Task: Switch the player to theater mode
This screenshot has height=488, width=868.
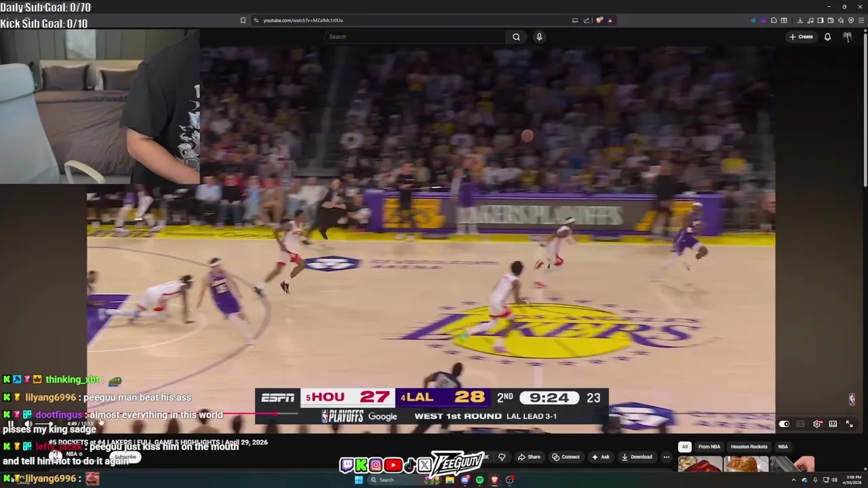Action: 833,424
